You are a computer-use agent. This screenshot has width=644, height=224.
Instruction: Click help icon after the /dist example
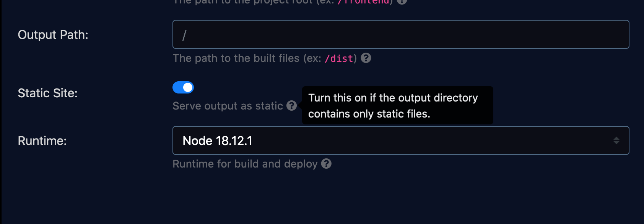click(366, 58)
